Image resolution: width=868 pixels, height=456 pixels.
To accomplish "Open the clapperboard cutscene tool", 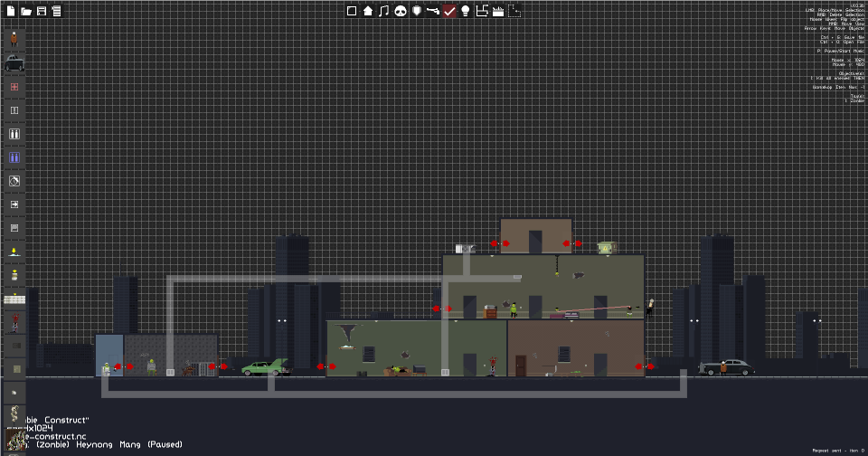I will pos(498,11).
